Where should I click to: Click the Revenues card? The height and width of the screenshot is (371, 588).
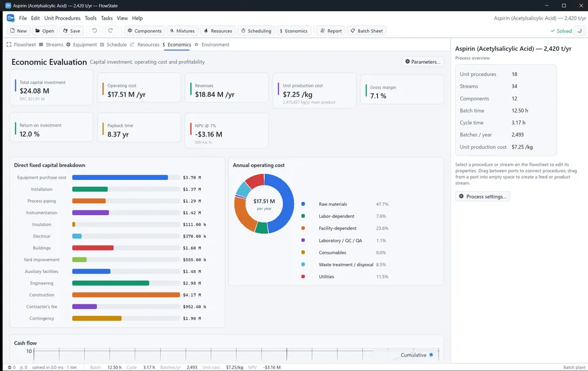227,88
